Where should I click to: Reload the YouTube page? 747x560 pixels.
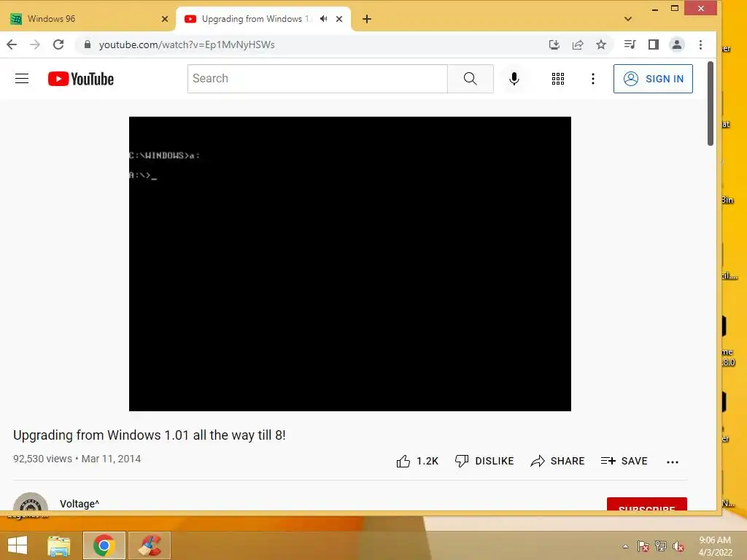coord(58,44)
